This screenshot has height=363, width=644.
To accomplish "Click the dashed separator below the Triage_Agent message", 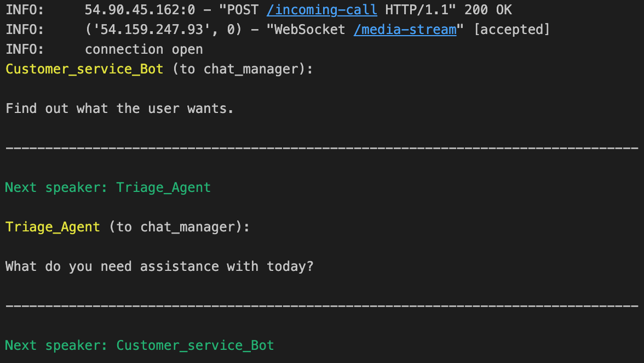I will (322, 306).
